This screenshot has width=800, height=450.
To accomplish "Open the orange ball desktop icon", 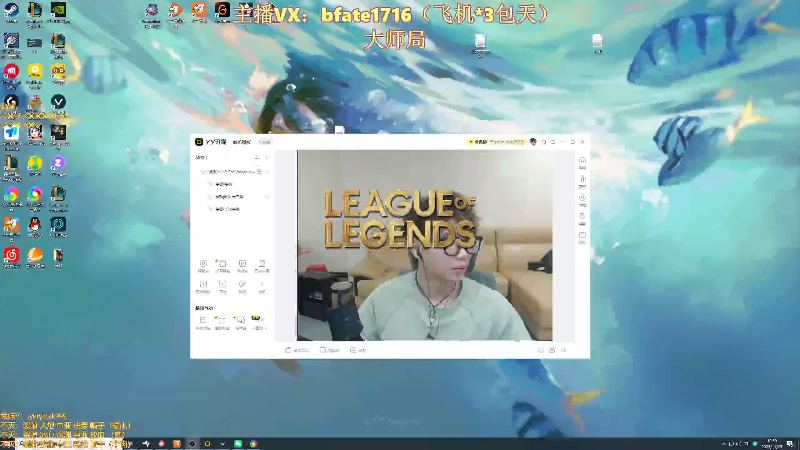I will (35, 256).
